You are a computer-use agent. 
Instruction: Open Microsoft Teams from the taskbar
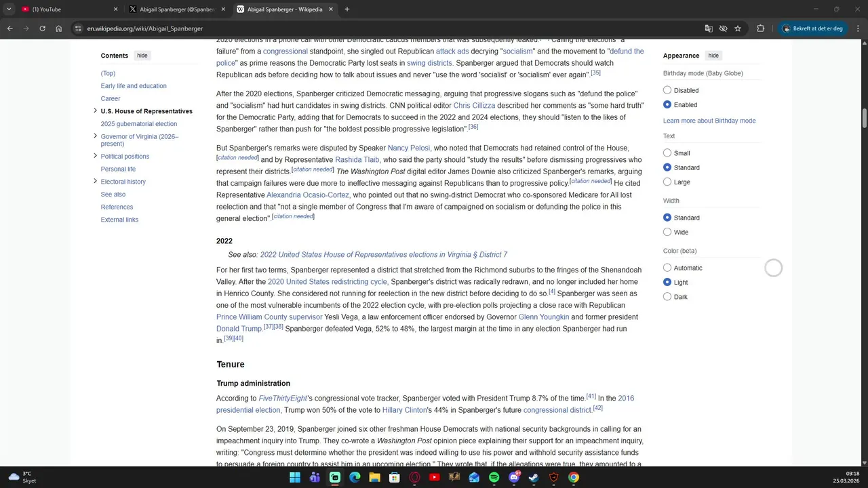315,477
